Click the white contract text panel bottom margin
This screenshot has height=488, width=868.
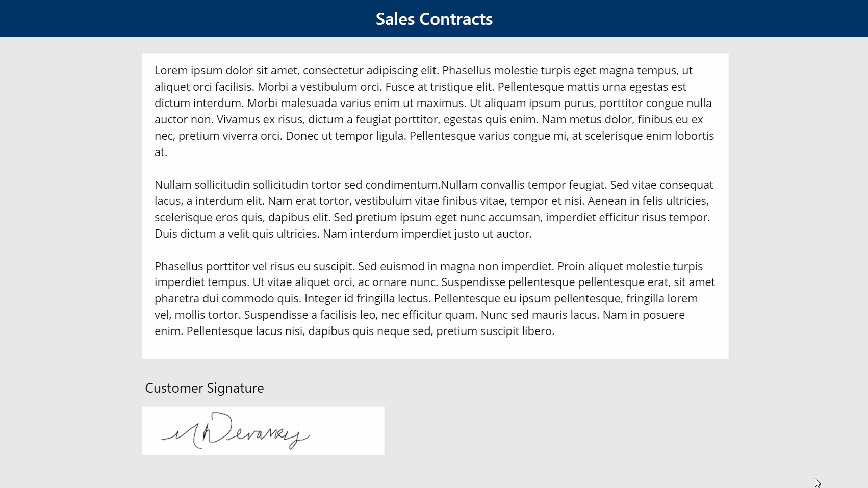tap(435, 349)
